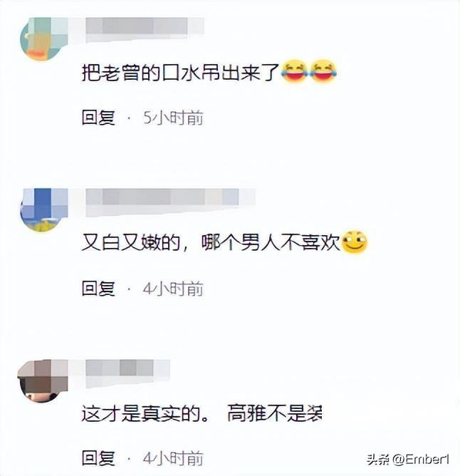Click the smirking emoji after 不喜欢

click(354, 242)
